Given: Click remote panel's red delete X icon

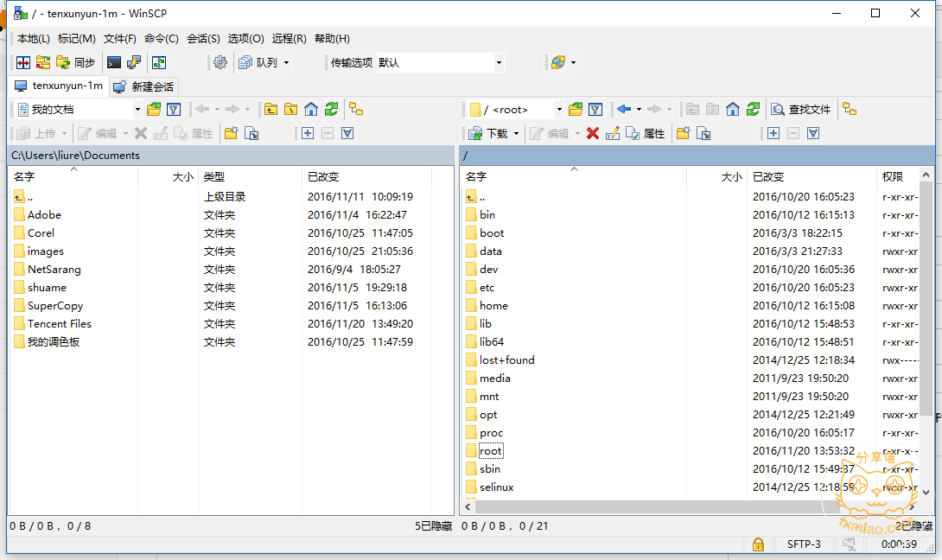Looking at the screenshot, I should tap(593, 133).
